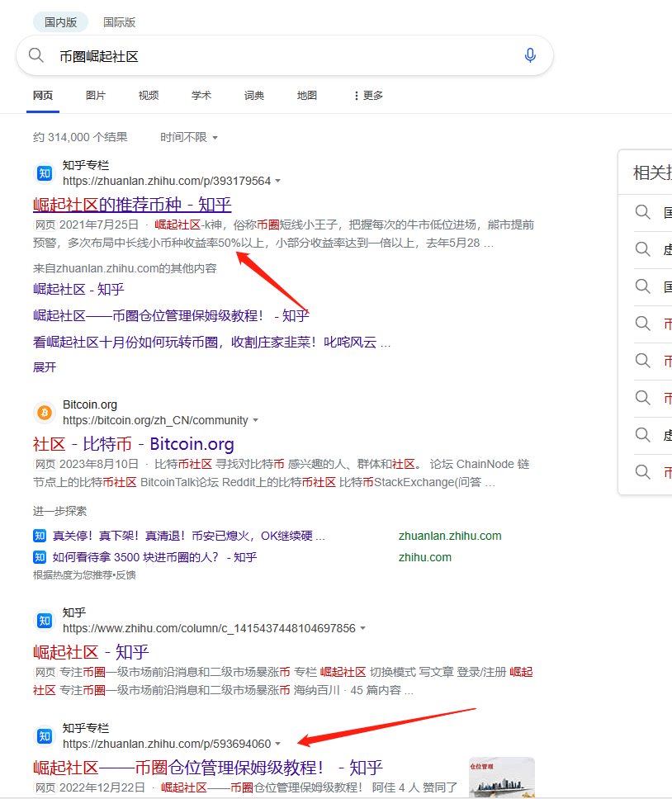This screenshot has height=799, width=672.
Task: Open the 时间不限 time filter dropdown
Action: [x=189, y=137]
